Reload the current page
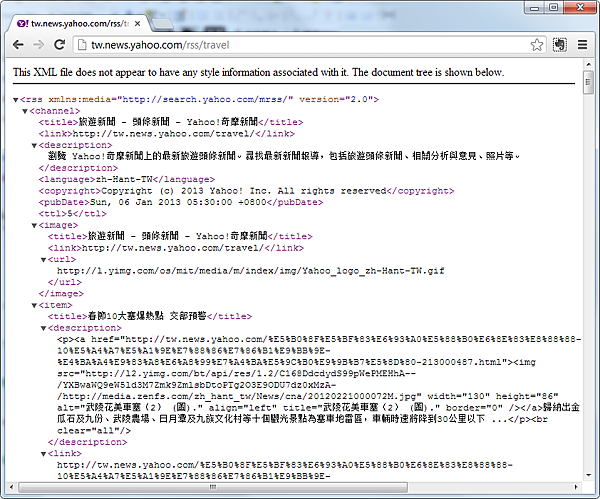 (x=59, y=45)
